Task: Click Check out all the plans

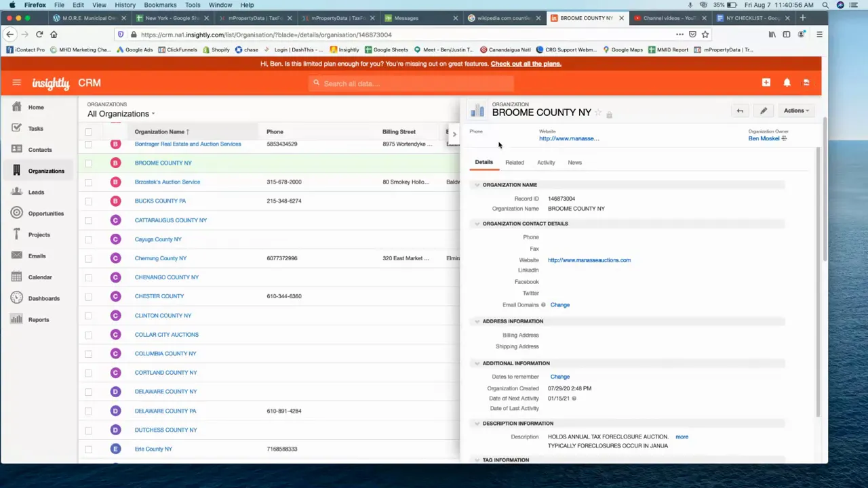Action: [x=526, y=64]
